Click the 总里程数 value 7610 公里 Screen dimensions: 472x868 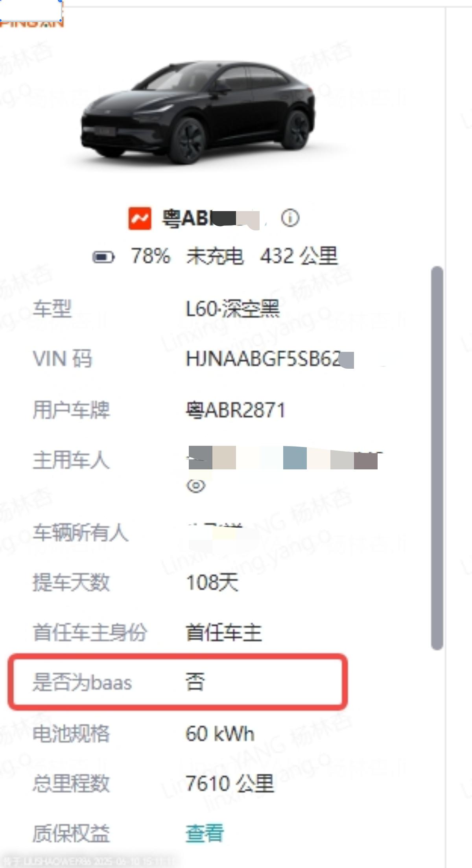click(x=230, y=783)
